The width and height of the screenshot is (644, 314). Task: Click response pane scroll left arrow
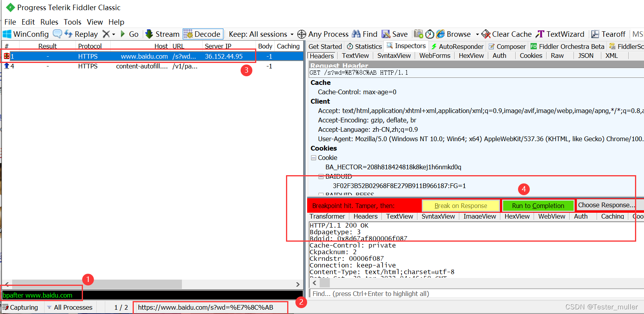click(x=314, y=282)
